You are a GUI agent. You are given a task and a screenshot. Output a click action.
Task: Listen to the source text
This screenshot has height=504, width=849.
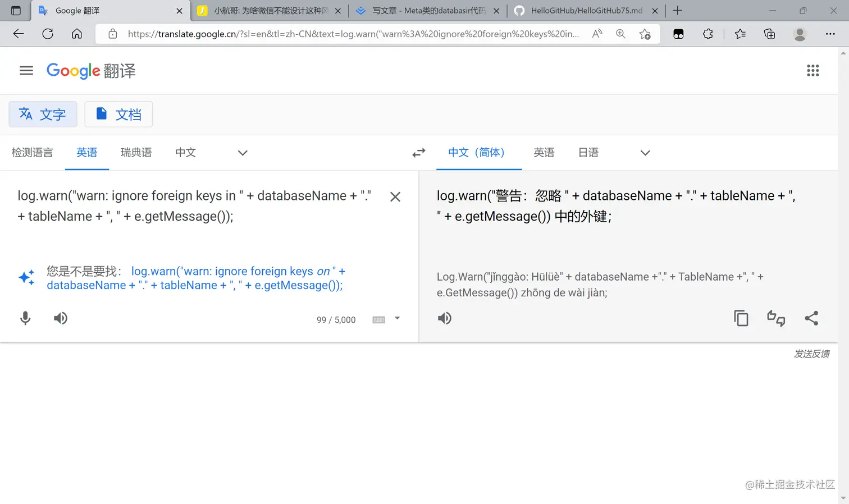click(x=61, y=318)
